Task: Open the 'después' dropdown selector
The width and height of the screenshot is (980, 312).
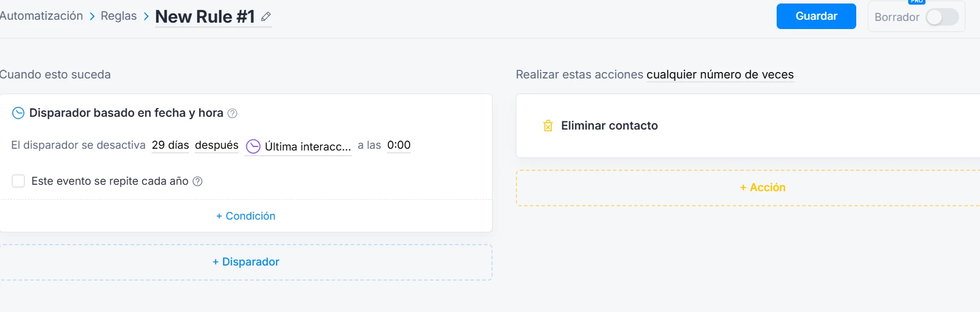Action: 217,145
